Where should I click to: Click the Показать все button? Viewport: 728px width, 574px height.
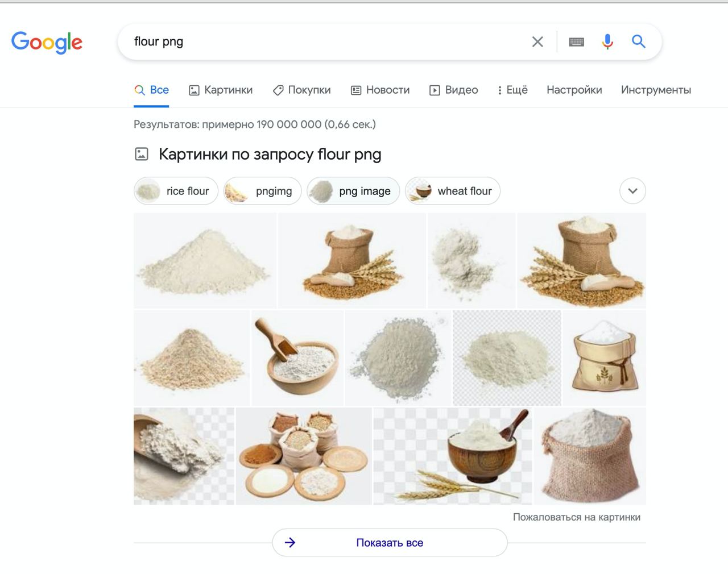pos(390,542)
